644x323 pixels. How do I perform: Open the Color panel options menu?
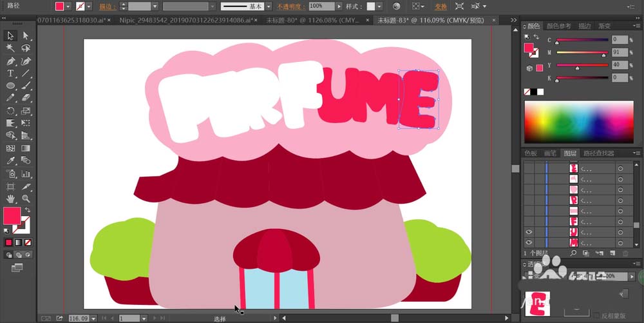click(x=637, y=26)
